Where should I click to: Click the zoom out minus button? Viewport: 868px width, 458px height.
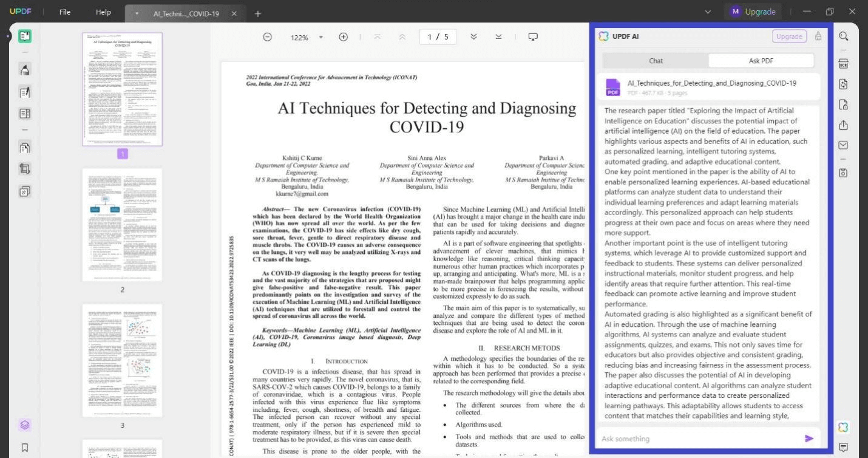tap(267, 37)
